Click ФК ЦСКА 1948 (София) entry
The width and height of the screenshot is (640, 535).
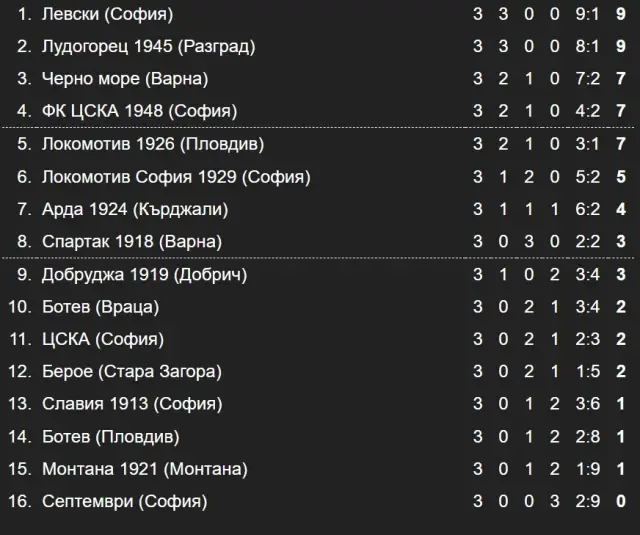tap(139, 111)
